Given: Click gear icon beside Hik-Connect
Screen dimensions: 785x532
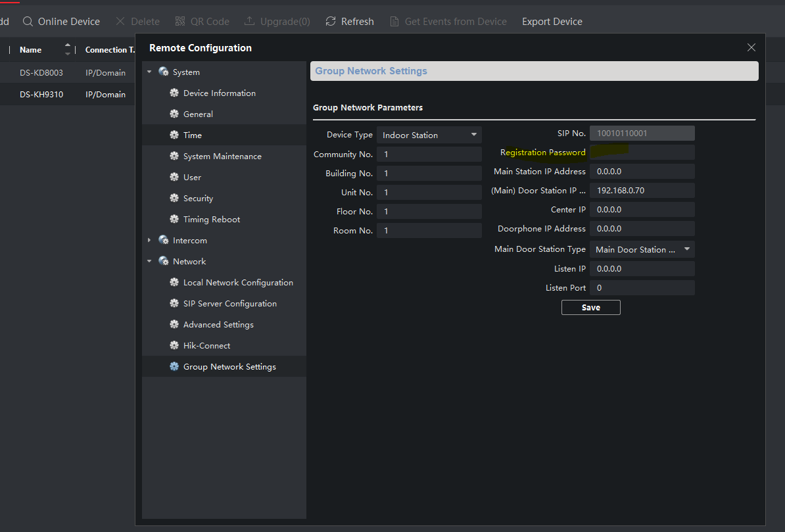Looking at the screenshot, I should pos(174,346).
